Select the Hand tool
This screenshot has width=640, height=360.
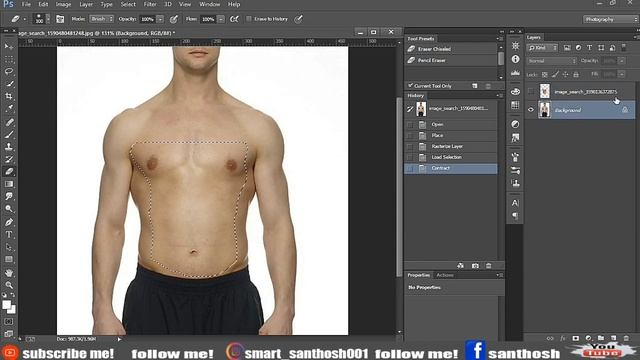point(9,273)
